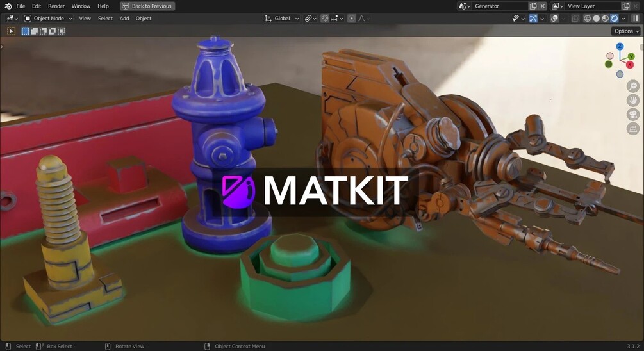Open the viewport Object menu

point(144,19)
